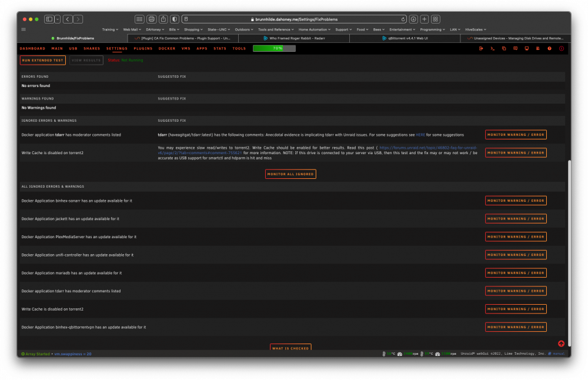This screenshot has height=380, width=588.
Task: Follow the HERE link in tdarr comments
Action: 420,135
